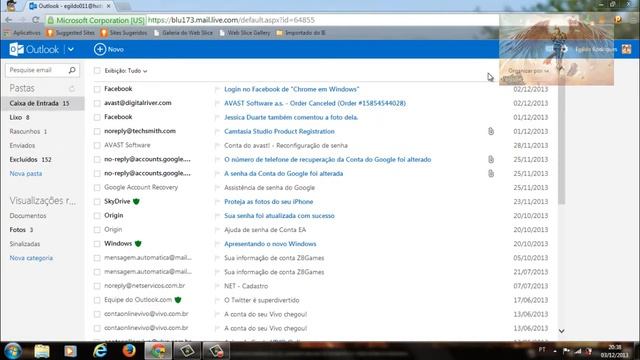This screenshot has width=640, height=360.
Task: Compose new email with Novo button
Action: [109, 49]
